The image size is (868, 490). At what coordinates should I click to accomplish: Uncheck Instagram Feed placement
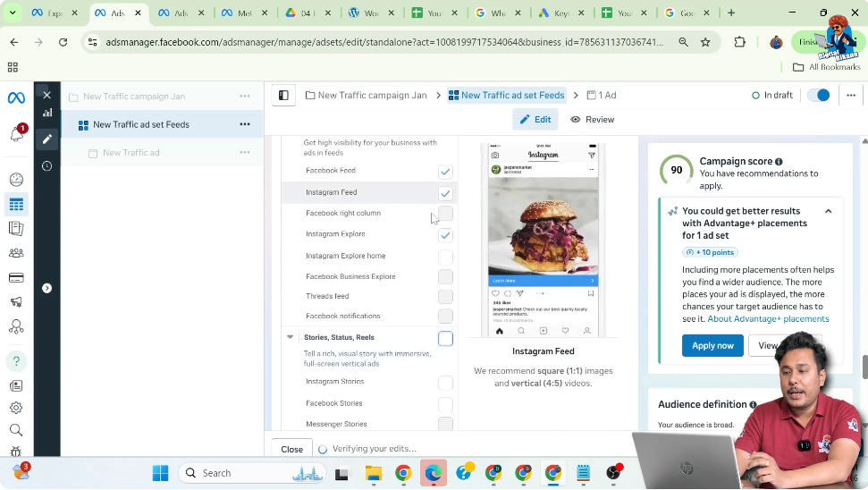pyautogui.click(x=446, y=193)
